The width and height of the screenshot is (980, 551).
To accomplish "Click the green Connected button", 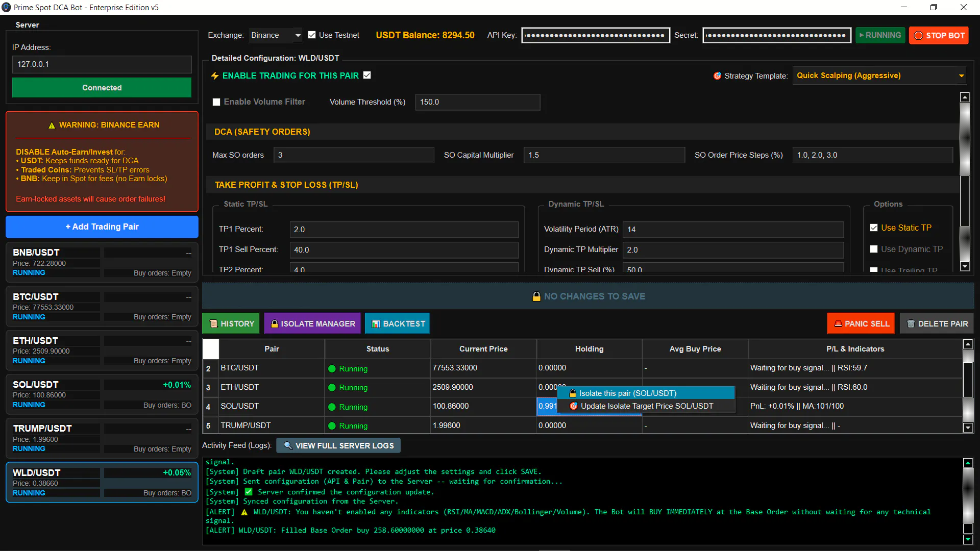I will 102,88.
